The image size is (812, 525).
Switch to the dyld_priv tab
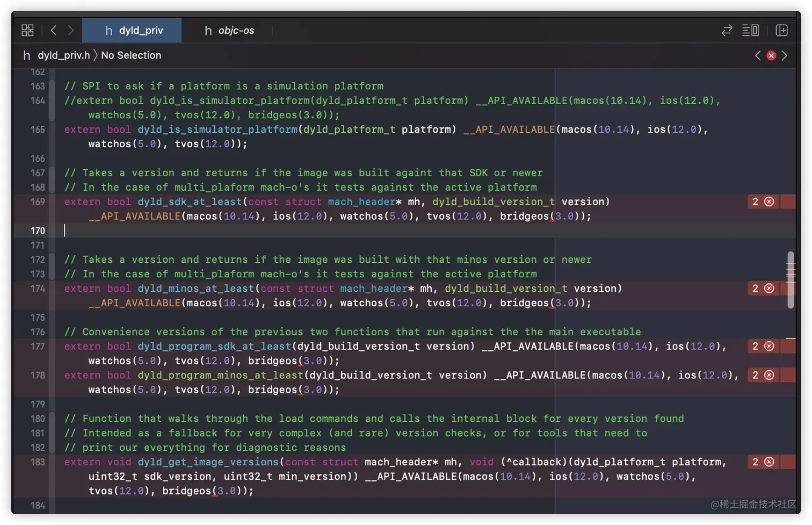click(132, 30)
